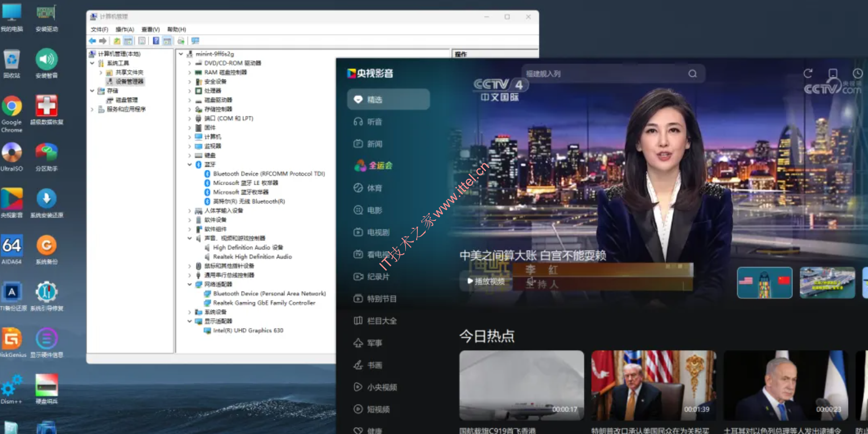Screen dimensions: 868x434
Task: Expand 服务和应用程序 in the left tree
Action: [x=92, y=109]
